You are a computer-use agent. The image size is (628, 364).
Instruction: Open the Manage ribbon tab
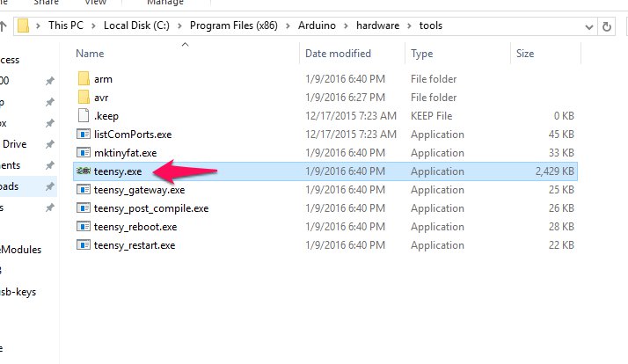[165, 3]
